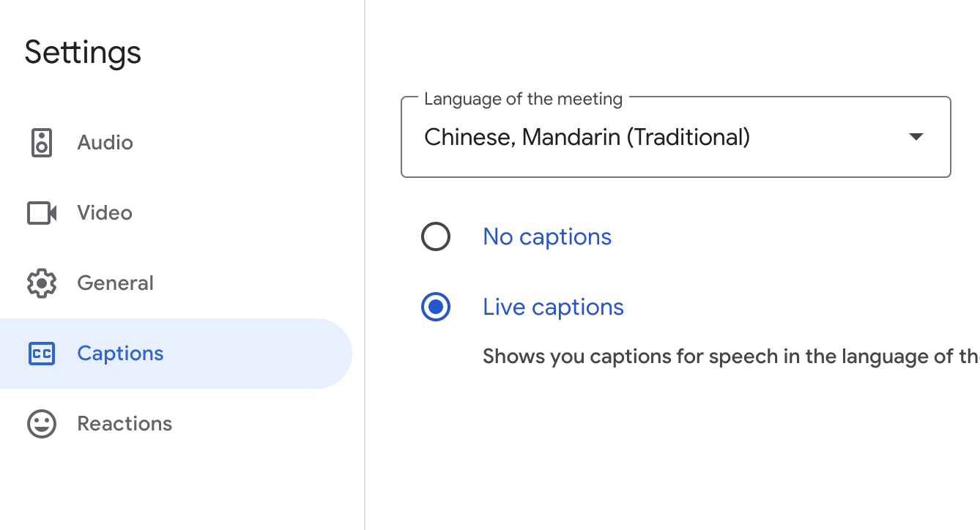Viewport: 980px width, 530px height.
Task: Switch to the Video settings tab
Action: [x=176, y=213]
